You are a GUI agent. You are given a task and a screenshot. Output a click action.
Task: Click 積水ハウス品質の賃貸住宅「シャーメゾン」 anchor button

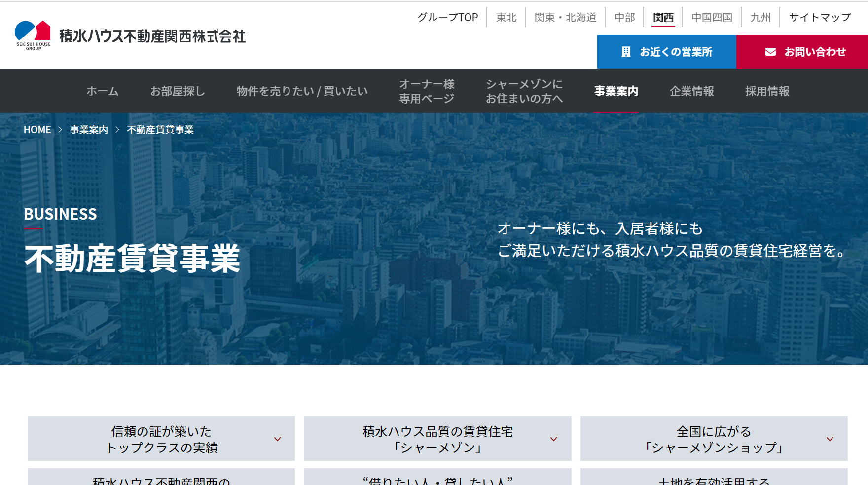coord(437,439)
